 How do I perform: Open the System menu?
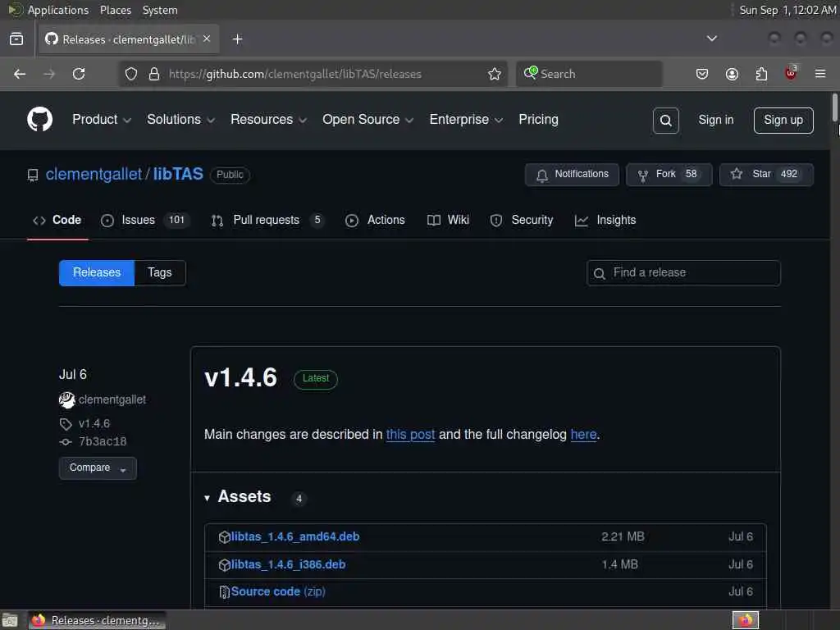(160, 10)
